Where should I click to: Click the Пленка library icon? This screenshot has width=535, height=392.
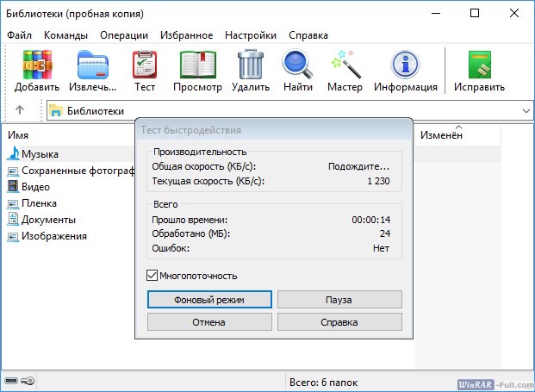coord(13,203)
